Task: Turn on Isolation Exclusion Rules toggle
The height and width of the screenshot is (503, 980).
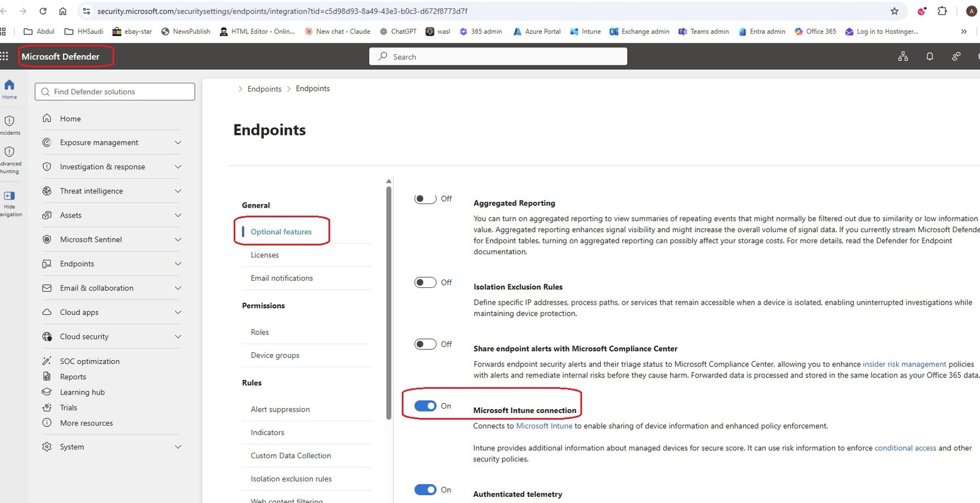Action: click(425, 282)
